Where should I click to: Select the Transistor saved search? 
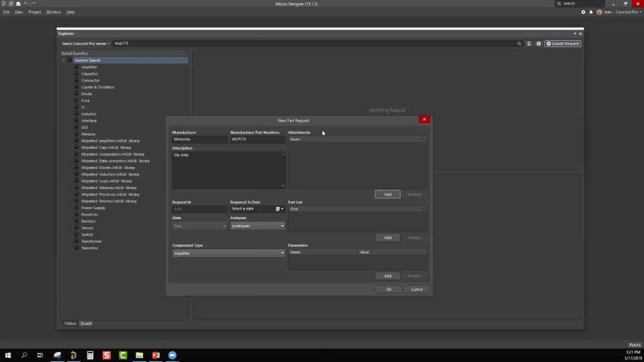pyautogui.click(x=89, y=248)
